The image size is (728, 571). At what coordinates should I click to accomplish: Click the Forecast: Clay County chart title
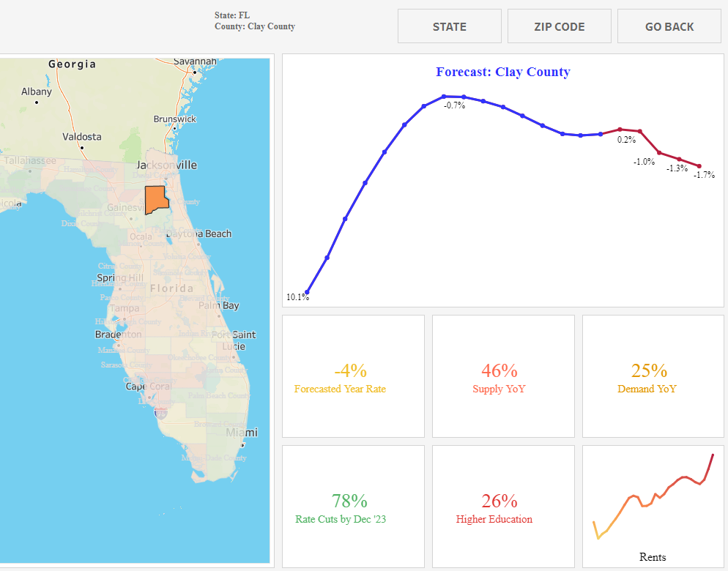pyautogui.click(x=502, y=72)
